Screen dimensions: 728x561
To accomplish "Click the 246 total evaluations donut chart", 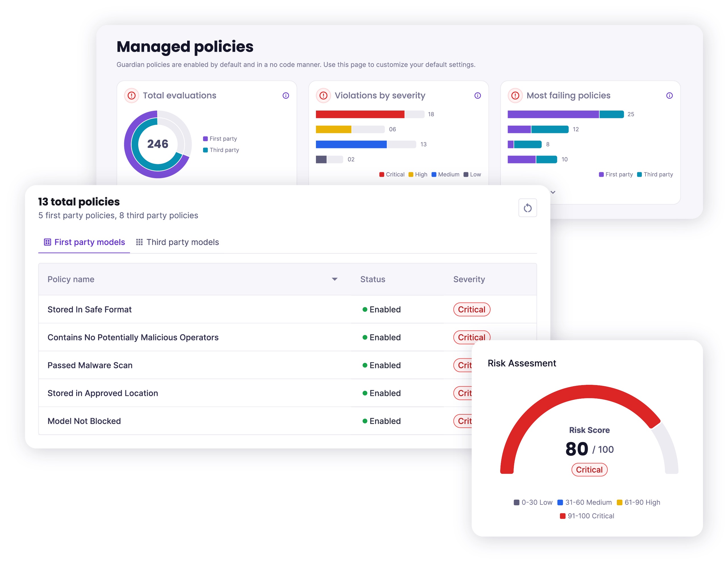I will click(x=158, y=144).
